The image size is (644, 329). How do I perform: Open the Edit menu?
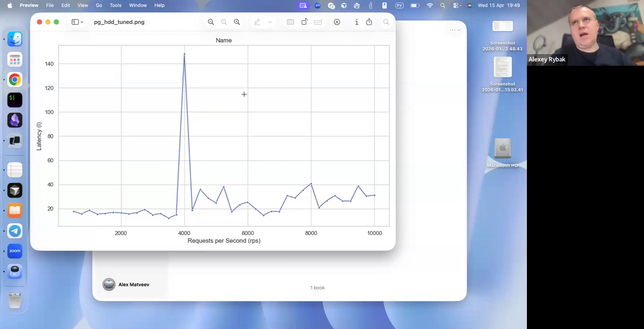pos(65,5)
